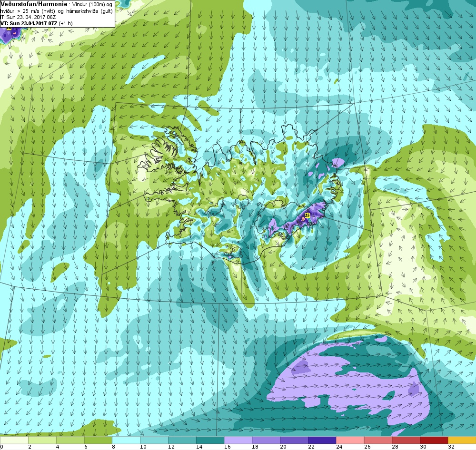Select the dark red 30–32 m/s legend swatch

pos(434,440)
